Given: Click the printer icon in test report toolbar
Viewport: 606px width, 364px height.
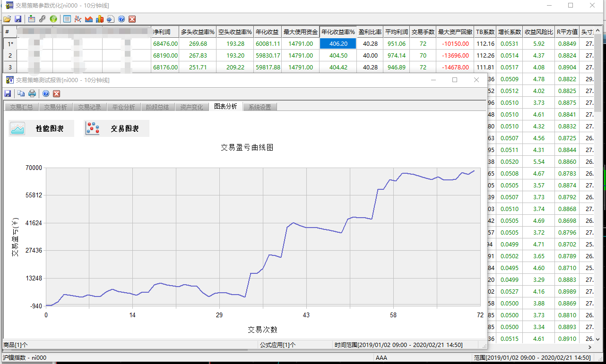Looking at the screenshot, I should coord(32,93).
